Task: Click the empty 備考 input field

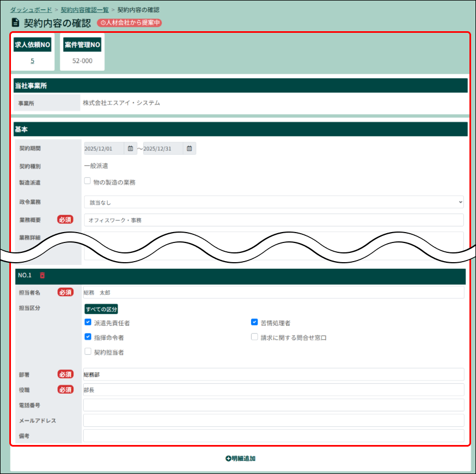Action: click(274, 436)
